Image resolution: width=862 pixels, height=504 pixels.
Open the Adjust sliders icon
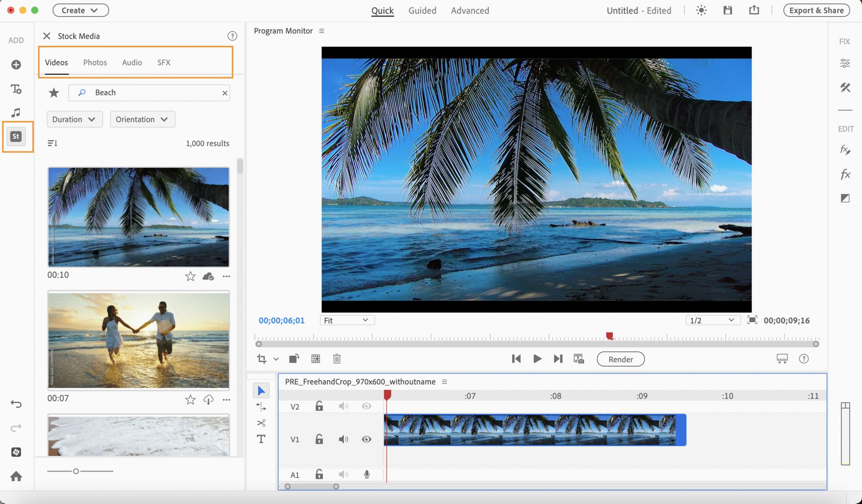845,63
